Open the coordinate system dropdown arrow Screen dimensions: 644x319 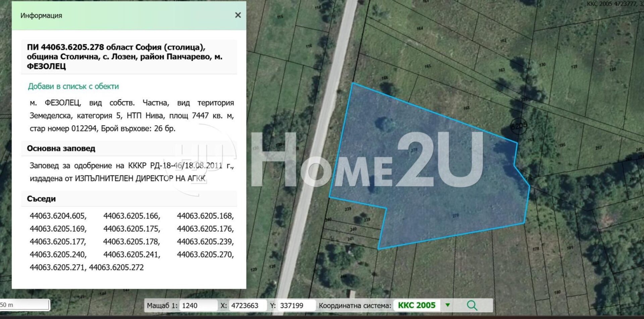point(447,305)
